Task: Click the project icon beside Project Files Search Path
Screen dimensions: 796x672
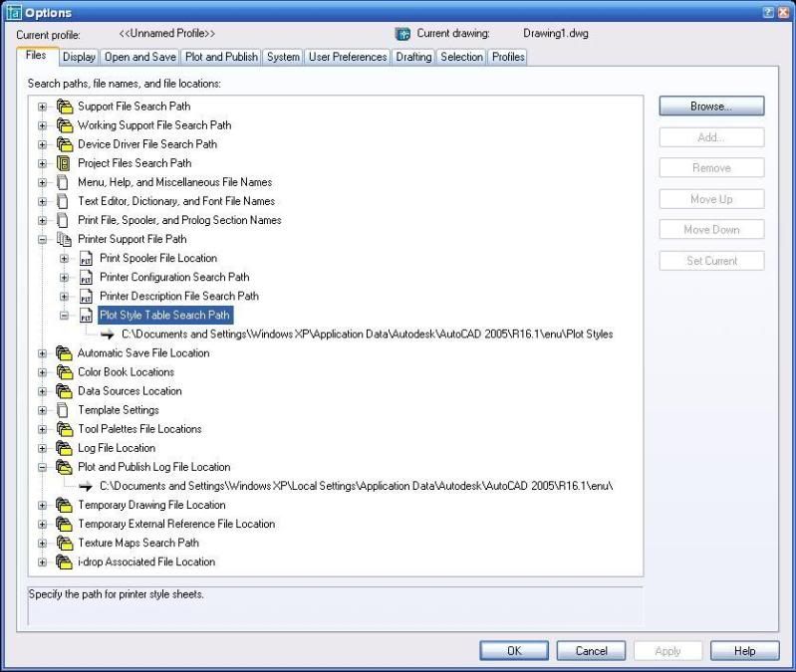Action: tap(64, 163)
